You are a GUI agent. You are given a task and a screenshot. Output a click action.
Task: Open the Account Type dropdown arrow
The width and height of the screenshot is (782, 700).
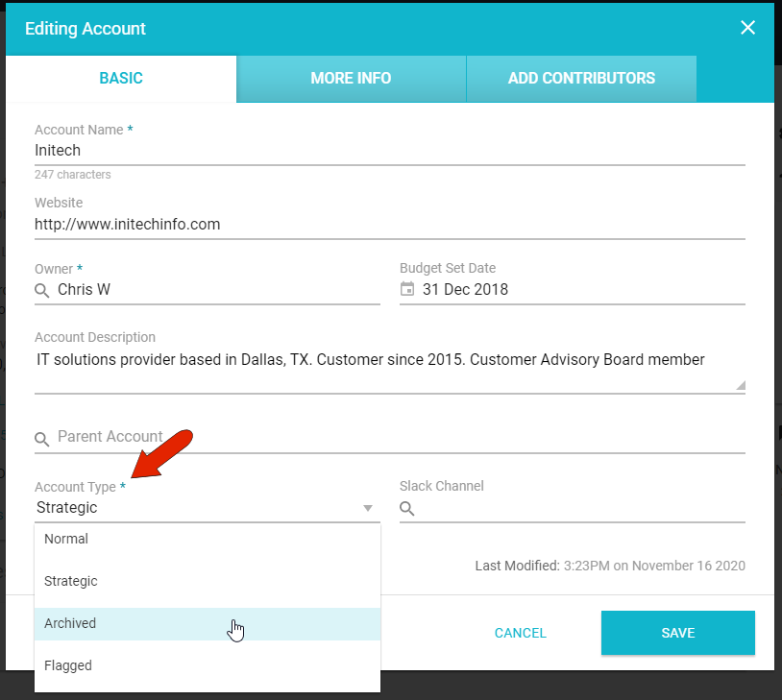click(x=367, y=508)
